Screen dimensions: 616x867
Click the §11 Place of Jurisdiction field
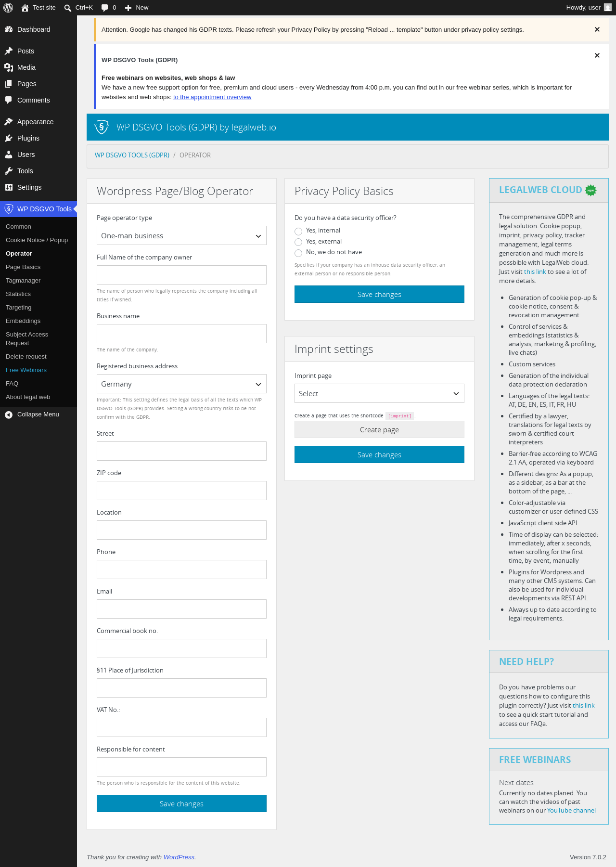181,688
